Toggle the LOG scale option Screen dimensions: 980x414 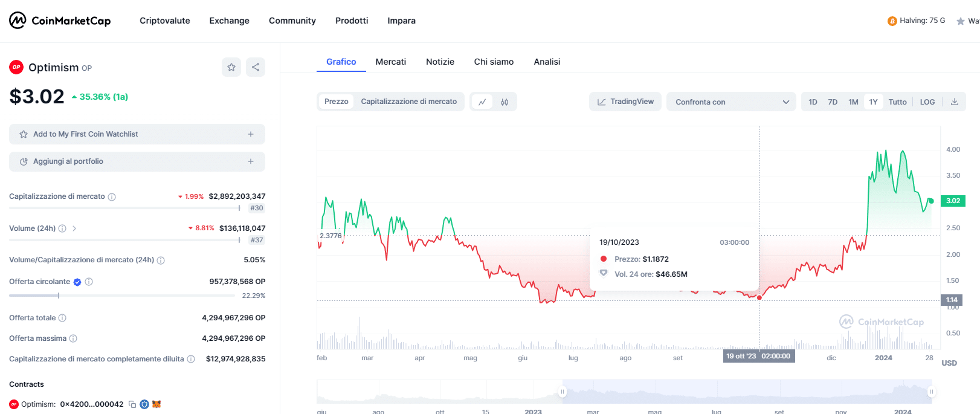pos(927,102)
